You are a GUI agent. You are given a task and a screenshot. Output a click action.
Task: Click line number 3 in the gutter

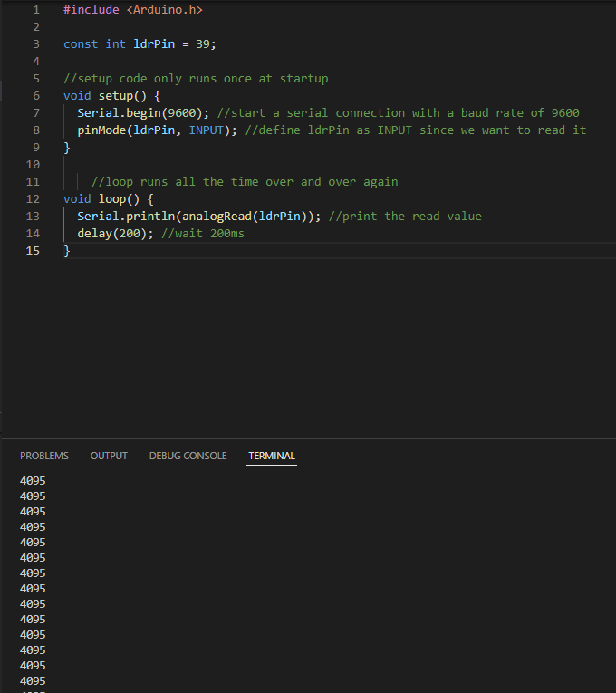coord(36,44)
